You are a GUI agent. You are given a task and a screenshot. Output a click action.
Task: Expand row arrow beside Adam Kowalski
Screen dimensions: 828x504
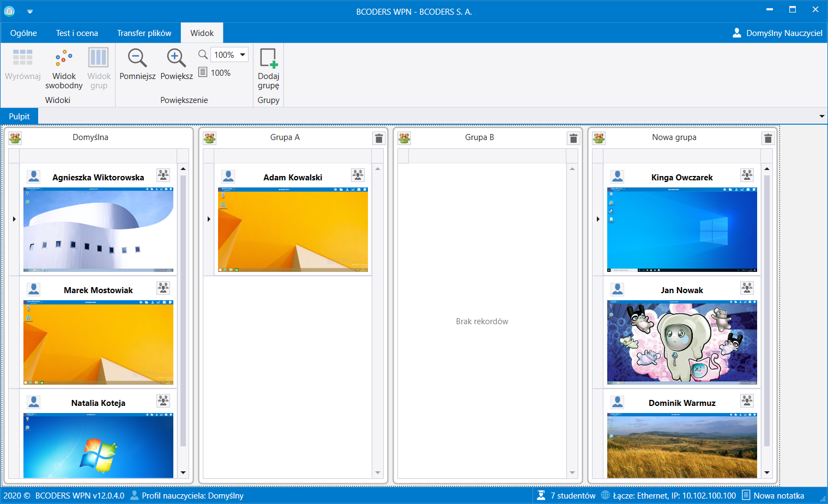pyautogui.click(x=209, y=219)
